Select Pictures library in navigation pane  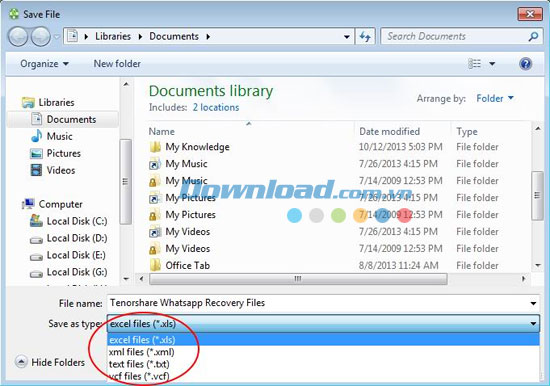(x=55, y=153)
